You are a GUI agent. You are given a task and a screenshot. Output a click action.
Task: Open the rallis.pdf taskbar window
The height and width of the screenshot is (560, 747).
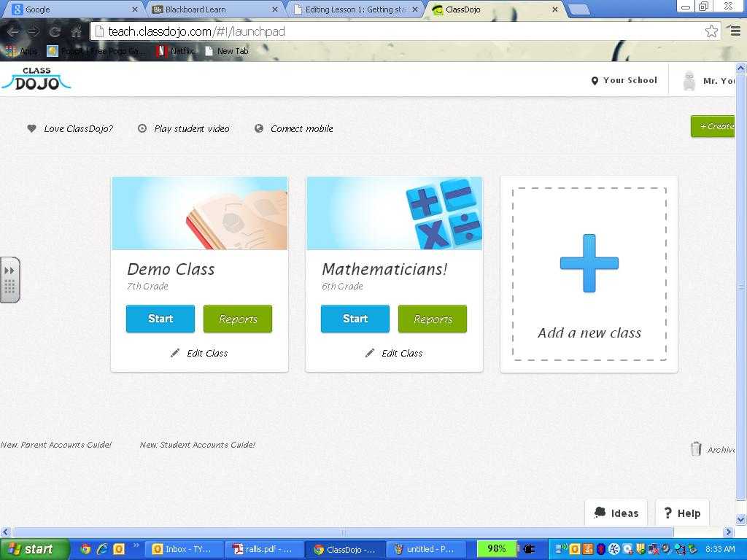click(x=263, y=549)
